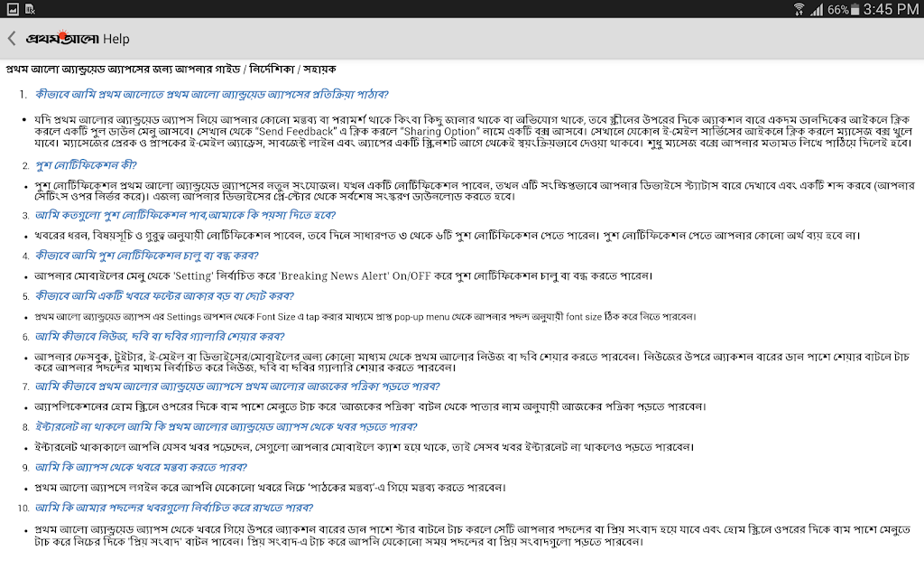Tap the Prothom Alo logo in header
924x578 pixels.
click(x=62, y=38)
